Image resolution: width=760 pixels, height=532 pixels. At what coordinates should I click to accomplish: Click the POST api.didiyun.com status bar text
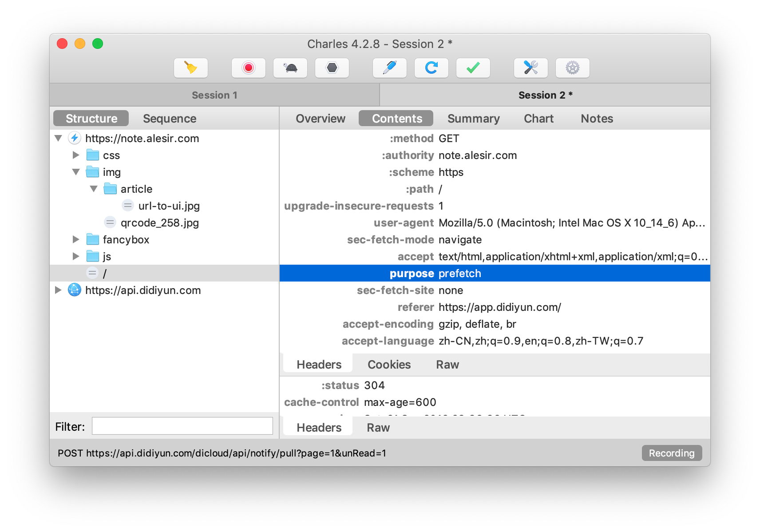(x=222, y=453)
